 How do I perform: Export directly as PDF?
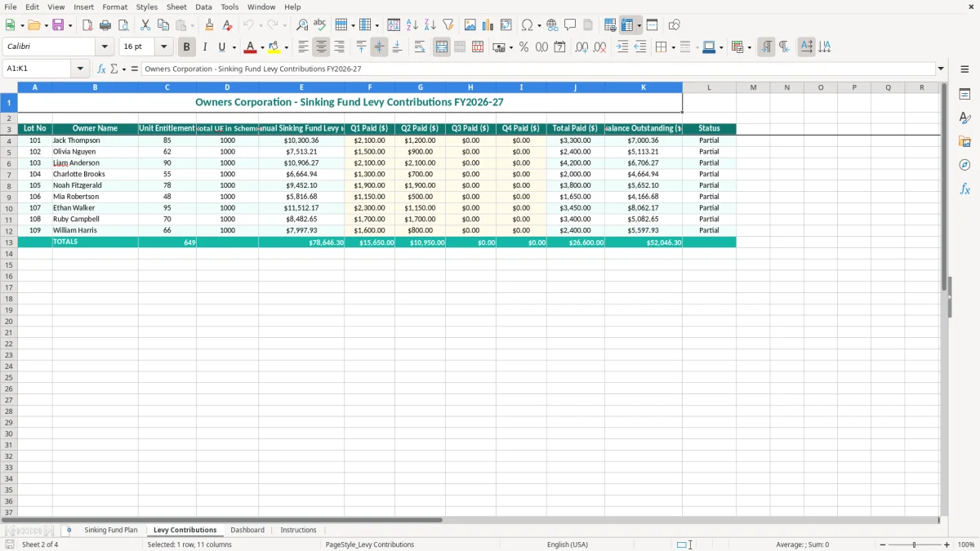pyautogui.click(x=87, y=25)
